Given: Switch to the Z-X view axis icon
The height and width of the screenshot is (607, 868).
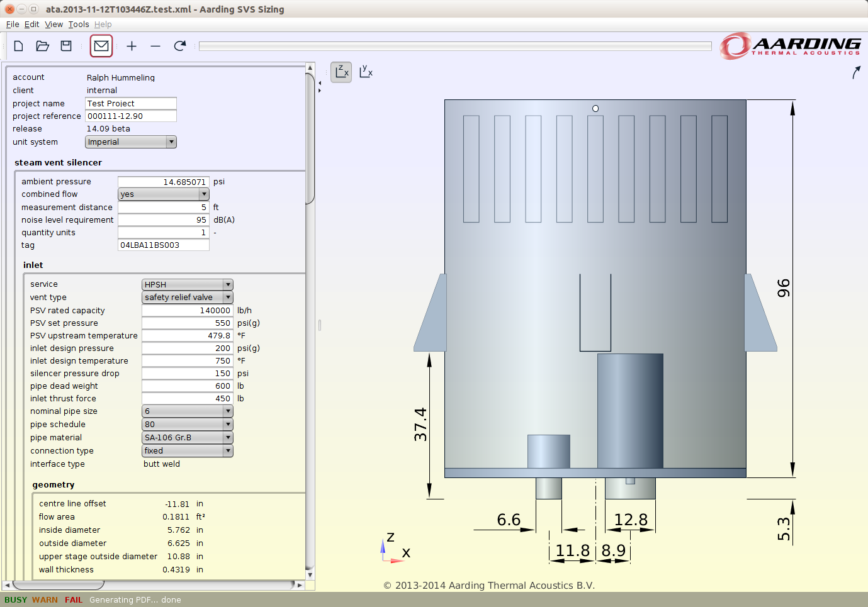Looking at the screenshot, I should pos(341,72).
